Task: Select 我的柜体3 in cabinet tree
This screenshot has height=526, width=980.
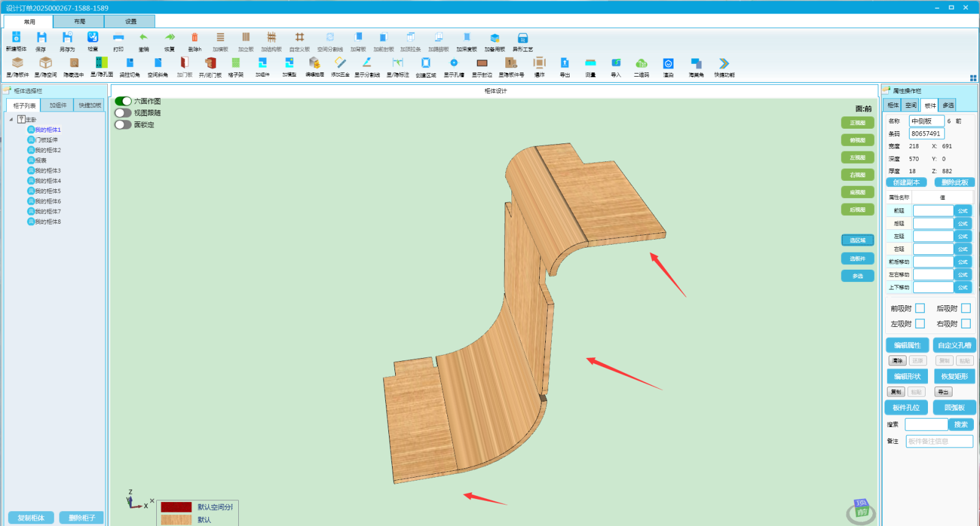Action: tap(47, 170)
